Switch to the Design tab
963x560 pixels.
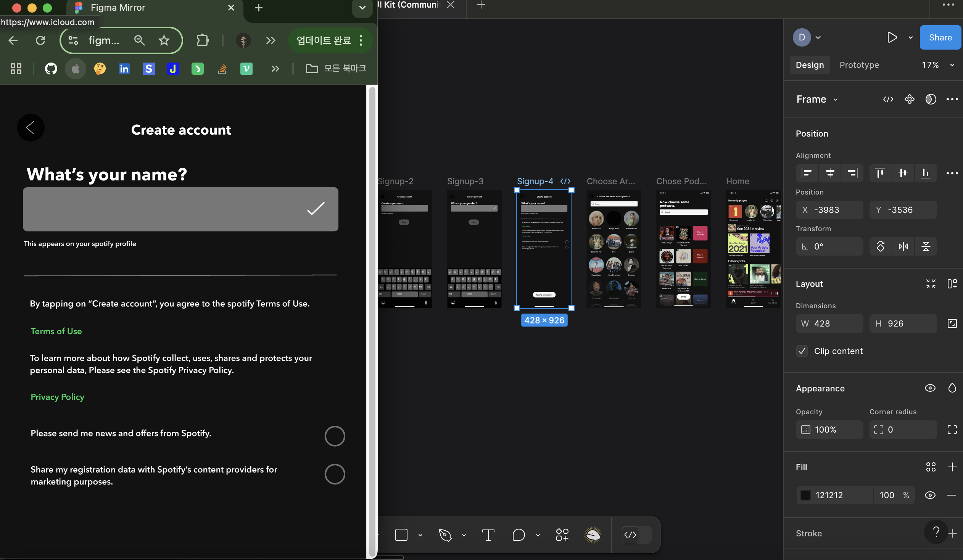pos(809,65)
